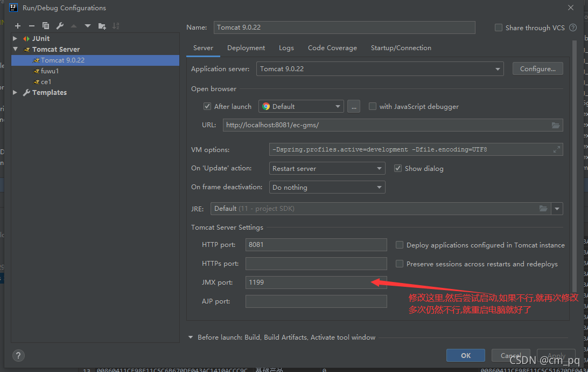Expand the JUnit tree node

pos(15,38)
